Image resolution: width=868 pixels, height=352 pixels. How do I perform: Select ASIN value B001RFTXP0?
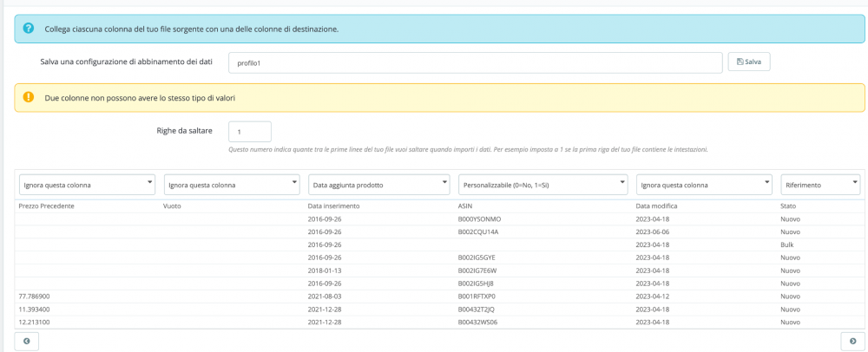click(475, 297)
